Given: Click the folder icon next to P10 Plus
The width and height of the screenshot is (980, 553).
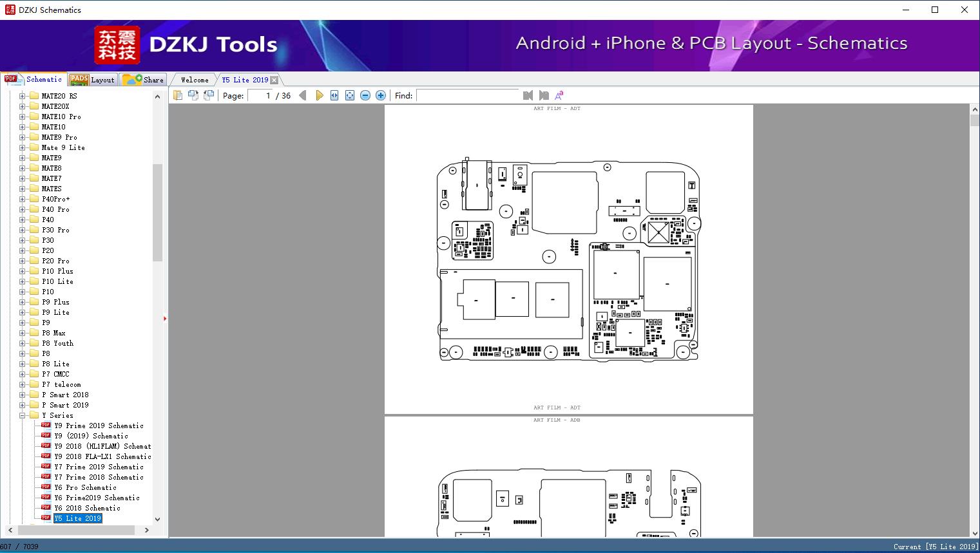Looking at the screenshot, I should point(34,271).
